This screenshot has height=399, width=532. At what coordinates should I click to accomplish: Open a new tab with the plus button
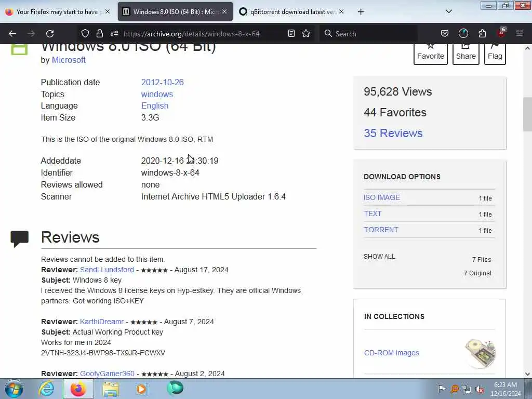361,12
